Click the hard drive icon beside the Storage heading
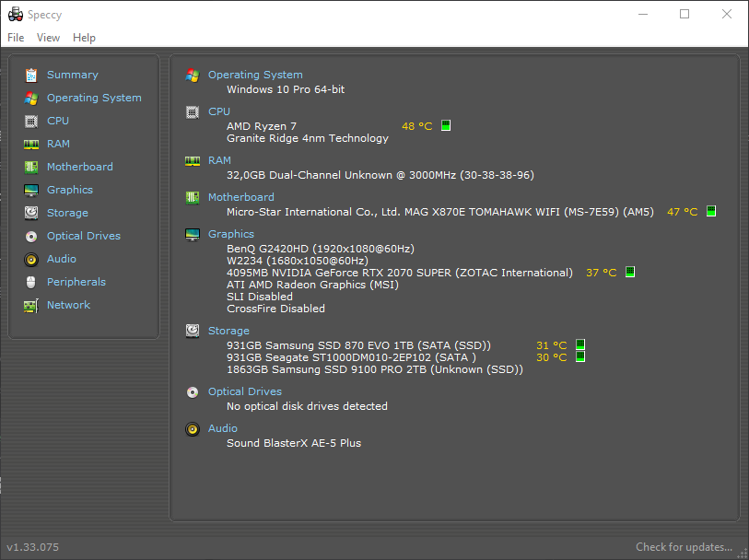Viewport: 749px width, 560px height. (193, 331)
